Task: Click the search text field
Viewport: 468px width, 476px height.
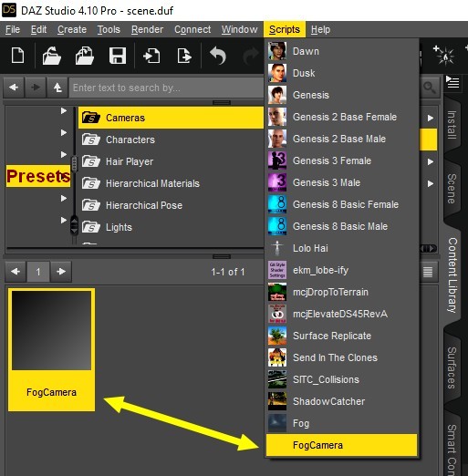Action: (166, 88)
